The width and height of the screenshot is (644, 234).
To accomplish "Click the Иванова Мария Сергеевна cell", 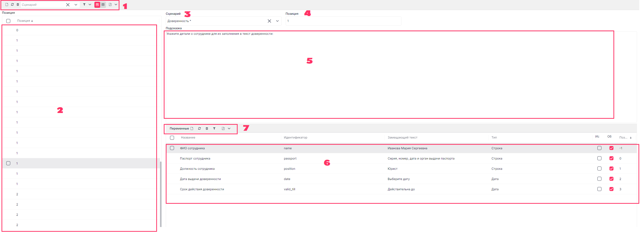I will point(407,148).
